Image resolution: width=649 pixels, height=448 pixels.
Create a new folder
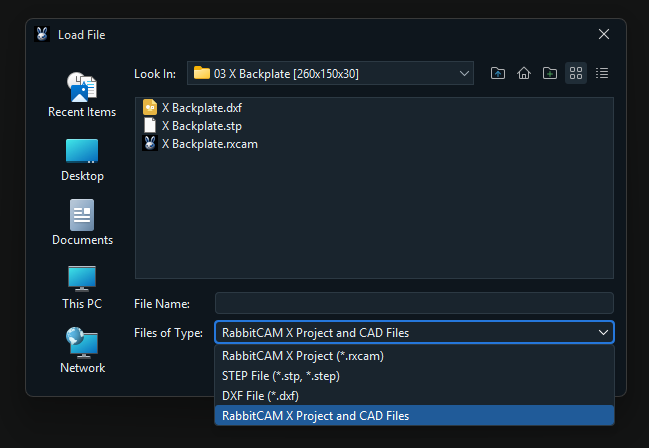[x=550, y=73]
